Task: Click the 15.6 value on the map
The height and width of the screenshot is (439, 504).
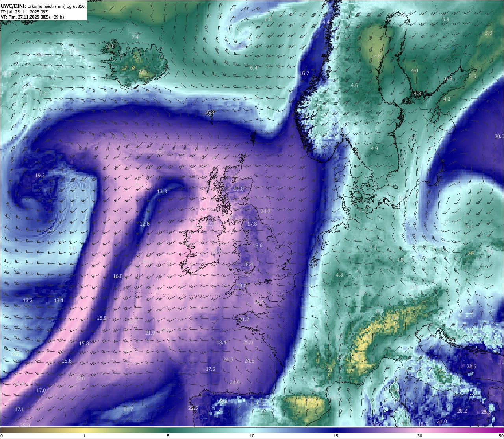Action: [67, 361]
